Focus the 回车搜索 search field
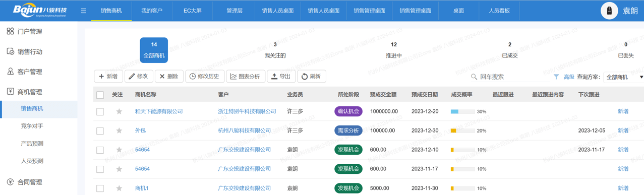The height and width of the screenshot is (195, 644). (x=514, y=77)
